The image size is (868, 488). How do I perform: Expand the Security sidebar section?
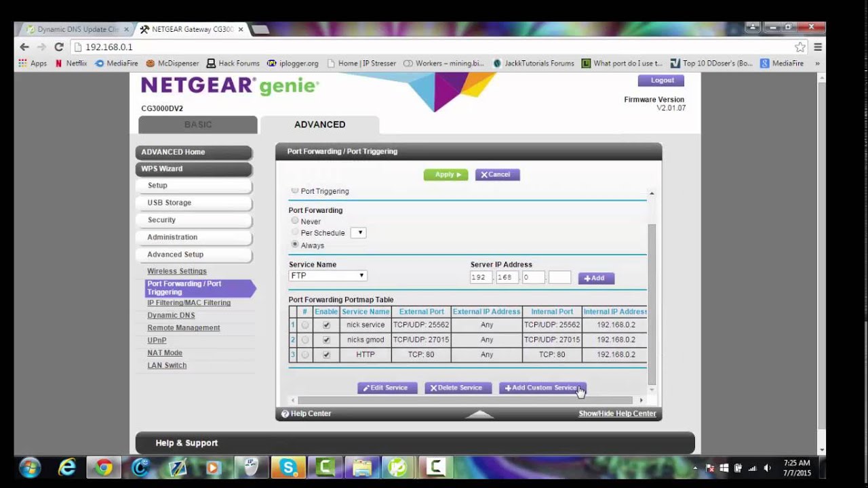click(x=194, y=220)
